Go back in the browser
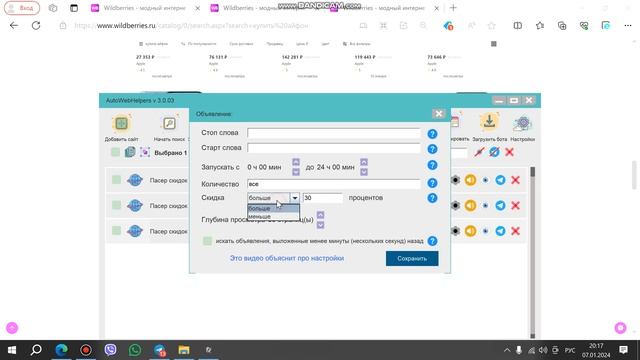 pos(14,25)
